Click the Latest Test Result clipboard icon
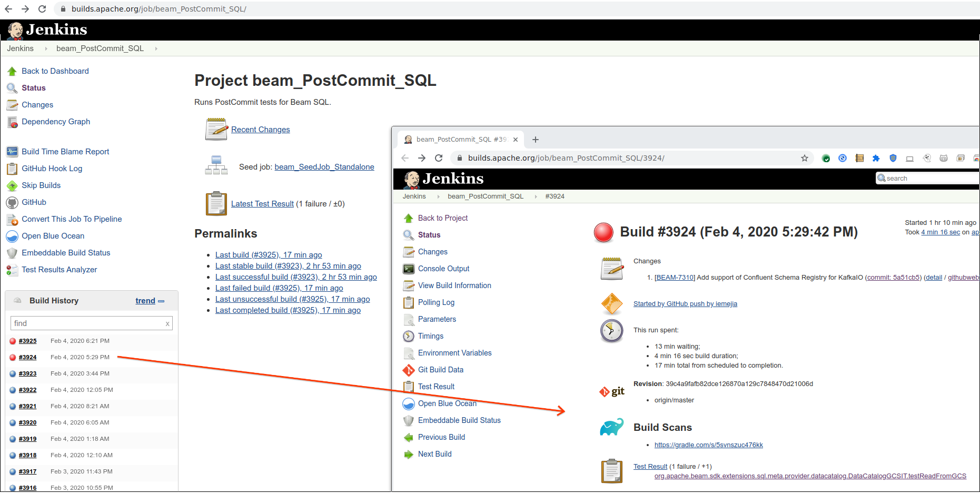This screenshot has height=493, width=980. pyautogui.click(x=216, y=203)
